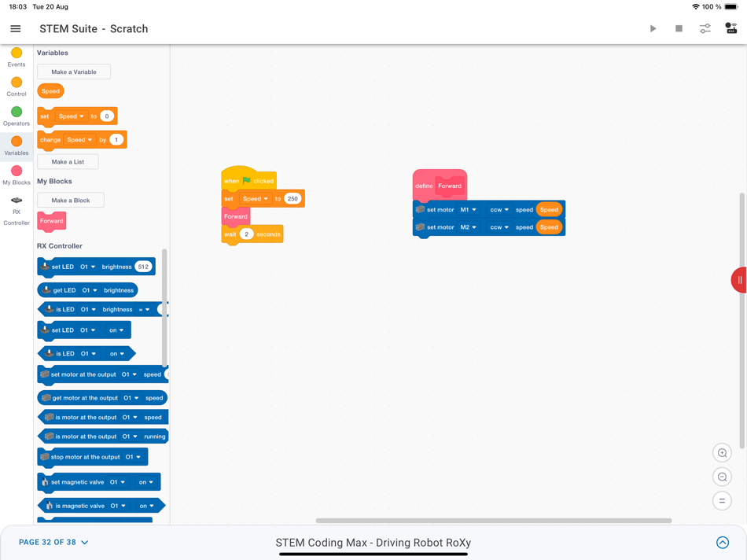
Task: Open the hamburger menu
Action: [x=15, y=28]
